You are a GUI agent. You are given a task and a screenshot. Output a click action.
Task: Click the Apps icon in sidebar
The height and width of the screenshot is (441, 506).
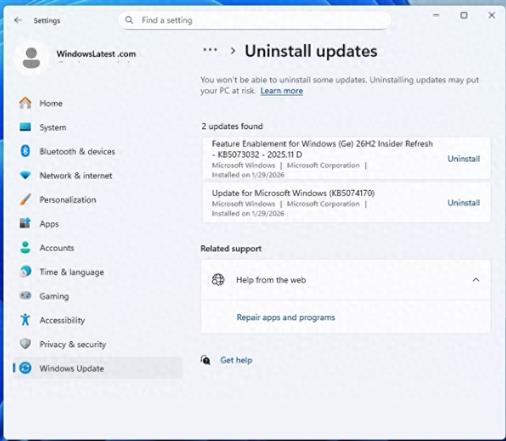click(25, 223)
